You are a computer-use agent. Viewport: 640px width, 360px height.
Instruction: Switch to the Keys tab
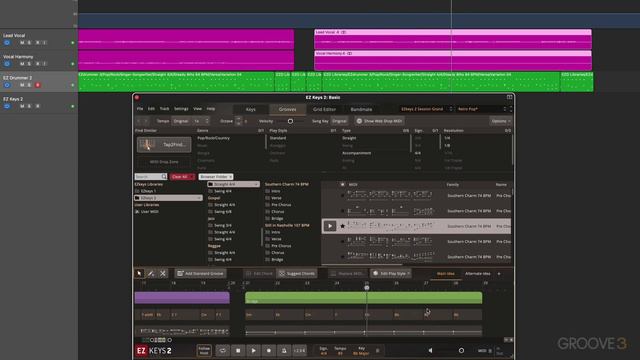click(x=251, y=109)
